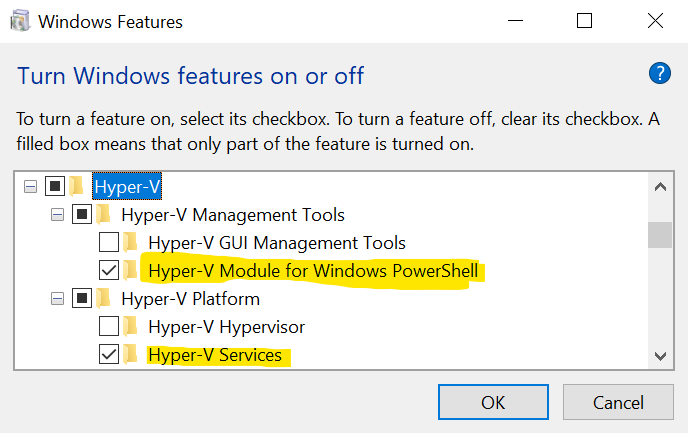Collapse the Hyper-V Management Tools node
Image resolution: width=688 pixels, height=433 pixels.
tap(57, 215)
